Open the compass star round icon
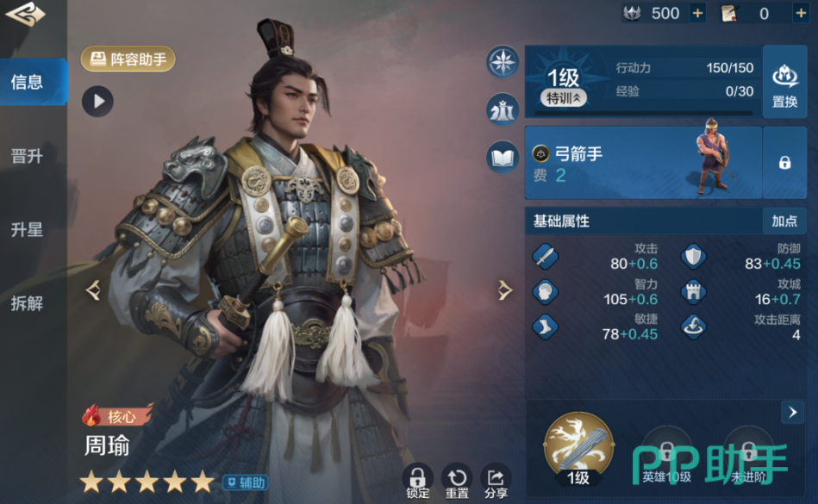 pyautogui.click(x=503, y=62)
